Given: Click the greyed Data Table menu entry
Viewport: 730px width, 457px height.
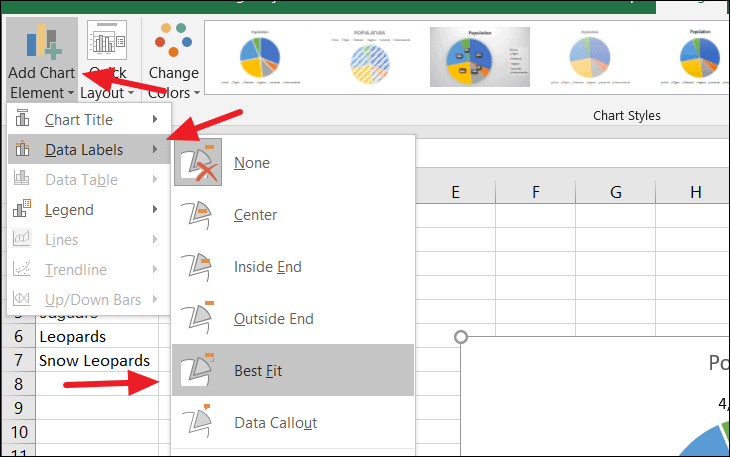Looking at the screenshot, I should (x=88, y=180).
